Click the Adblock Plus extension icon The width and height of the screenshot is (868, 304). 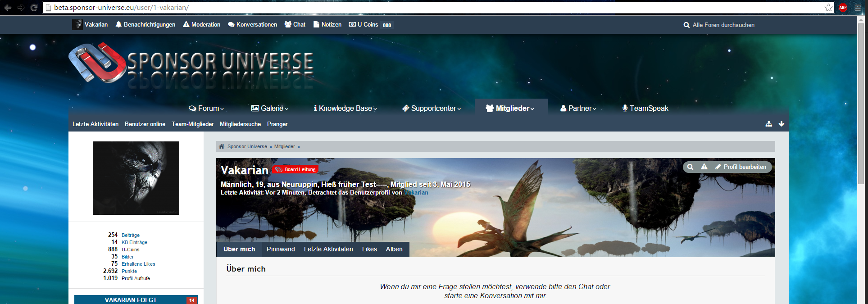[x=843, y=8]
